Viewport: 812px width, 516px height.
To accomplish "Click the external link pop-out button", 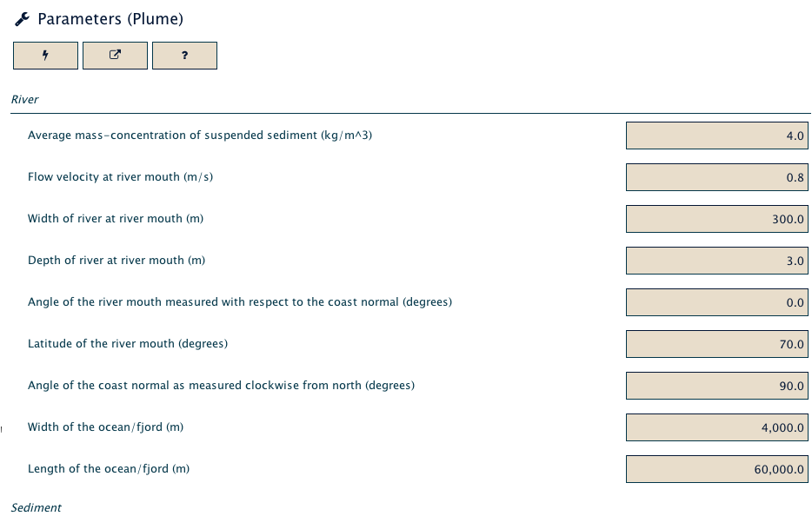I will tap(115, 56).
